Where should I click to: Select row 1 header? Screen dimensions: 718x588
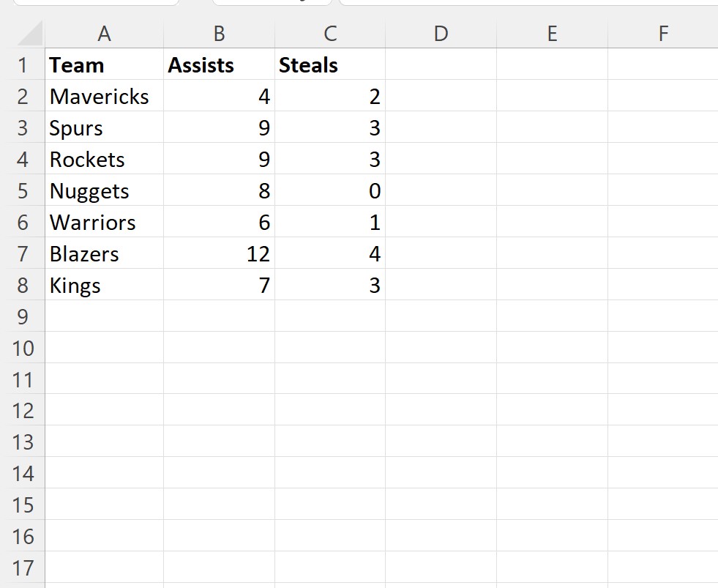click(x=23, y=64)
